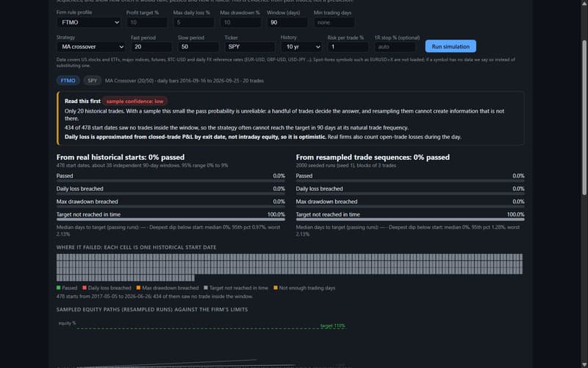
Task: Click the 1R stop % optional field
Action: click(x=395, y=47)
